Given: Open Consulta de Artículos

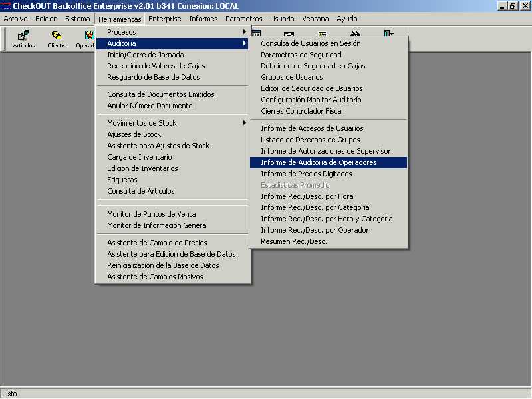Looking at the screenshot, I should coord(173,191).
